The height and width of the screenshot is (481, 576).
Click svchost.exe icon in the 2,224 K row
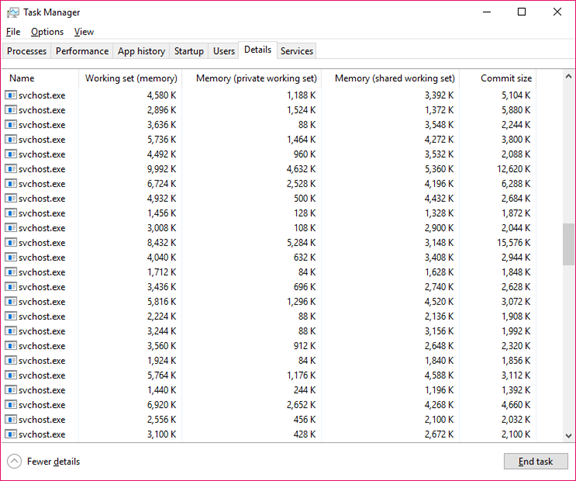pos(11,316)
